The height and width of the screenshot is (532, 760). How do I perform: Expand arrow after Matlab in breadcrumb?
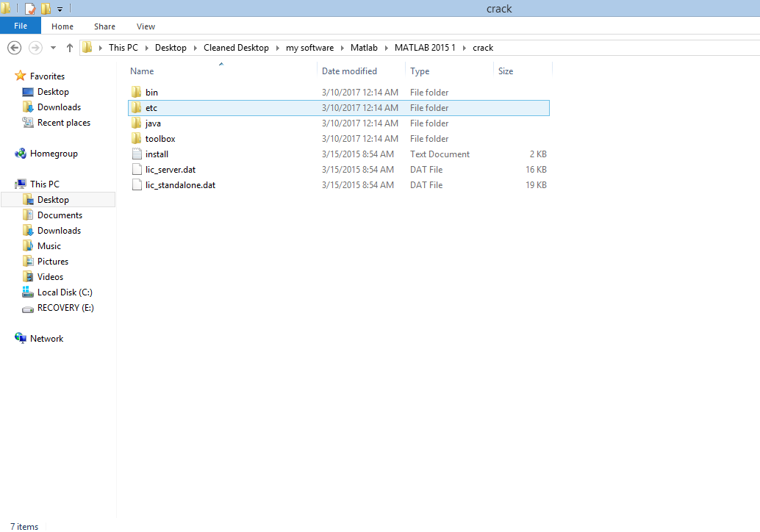(x=387, y=48)
